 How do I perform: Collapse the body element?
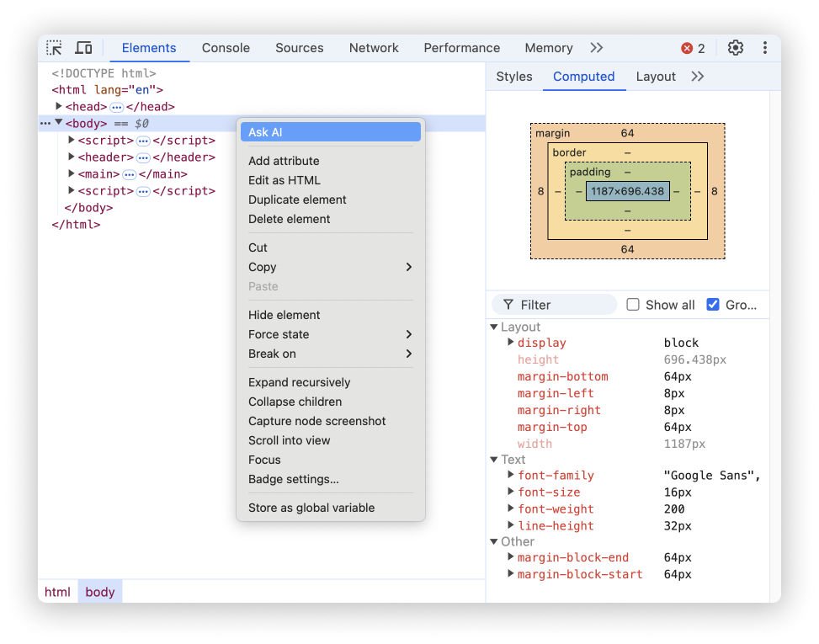(x=57, y=123)
